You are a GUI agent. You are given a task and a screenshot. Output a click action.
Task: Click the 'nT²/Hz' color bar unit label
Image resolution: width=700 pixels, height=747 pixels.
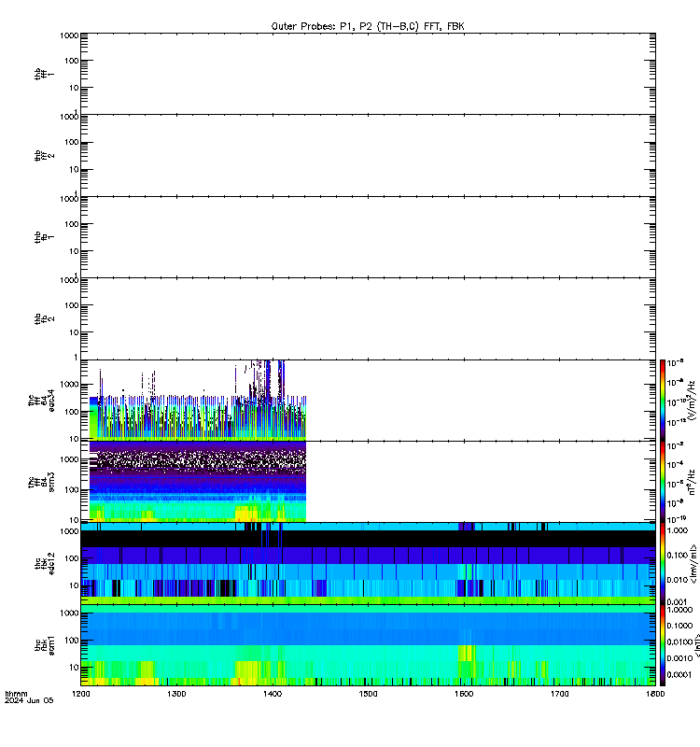tap(692, 482)
